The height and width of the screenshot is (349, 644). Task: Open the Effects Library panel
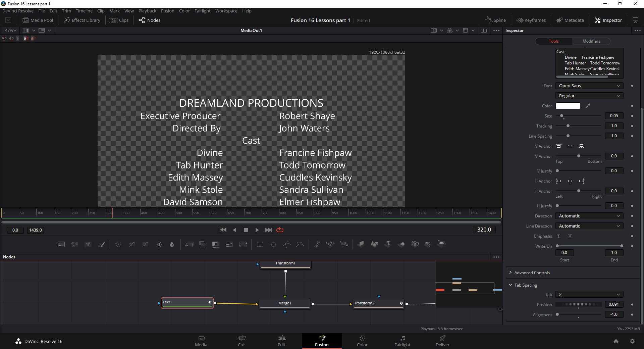tap(82, 20)
